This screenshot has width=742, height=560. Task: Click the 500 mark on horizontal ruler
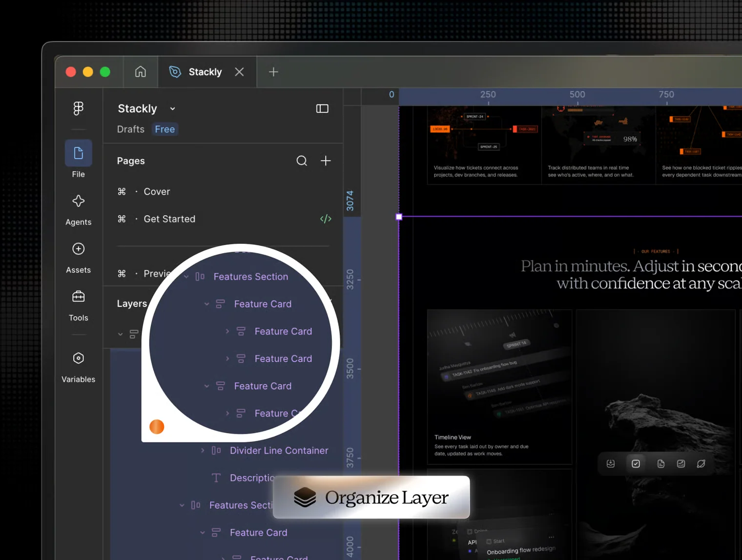click(577, 95)
